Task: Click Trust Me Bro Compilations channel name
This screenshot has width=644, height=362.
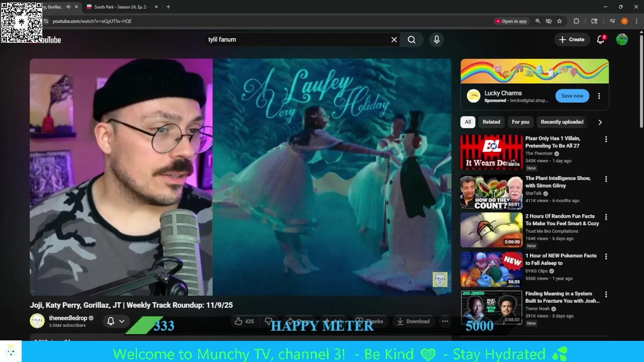Action: click(x=551, y=231)
